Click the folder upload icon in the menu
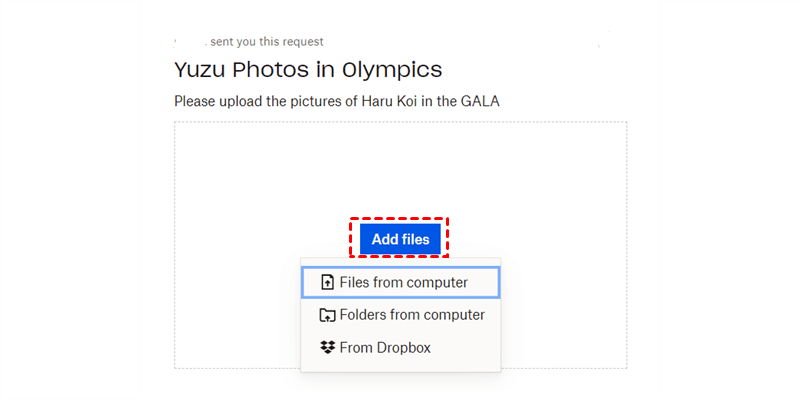Viewport: 800px width, 400px height. [327, 315]
